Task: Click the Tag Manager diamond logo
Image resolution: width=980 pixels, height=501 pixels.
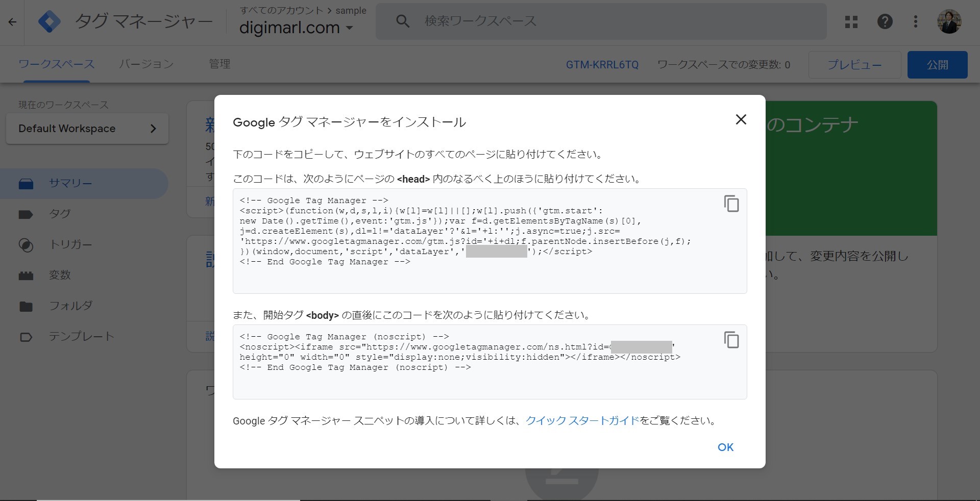Action: (50, 21)
